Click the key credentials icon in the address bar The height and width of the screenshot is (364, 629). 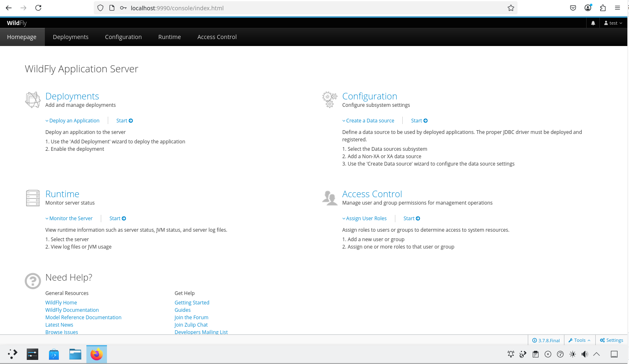point(123,8)
